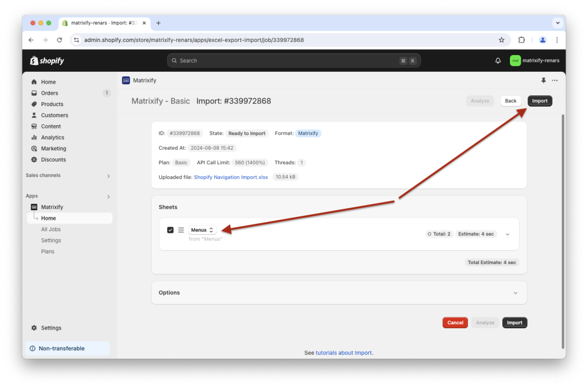Switch to the All Jobs page in Matrixify

(51, 229)
